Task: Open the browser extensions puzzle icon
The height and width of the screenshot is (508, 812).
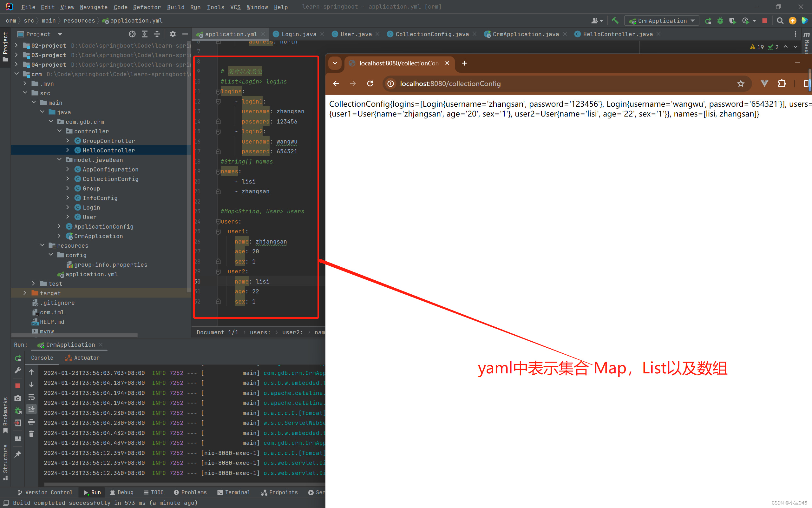Action: tap(782, 83)
